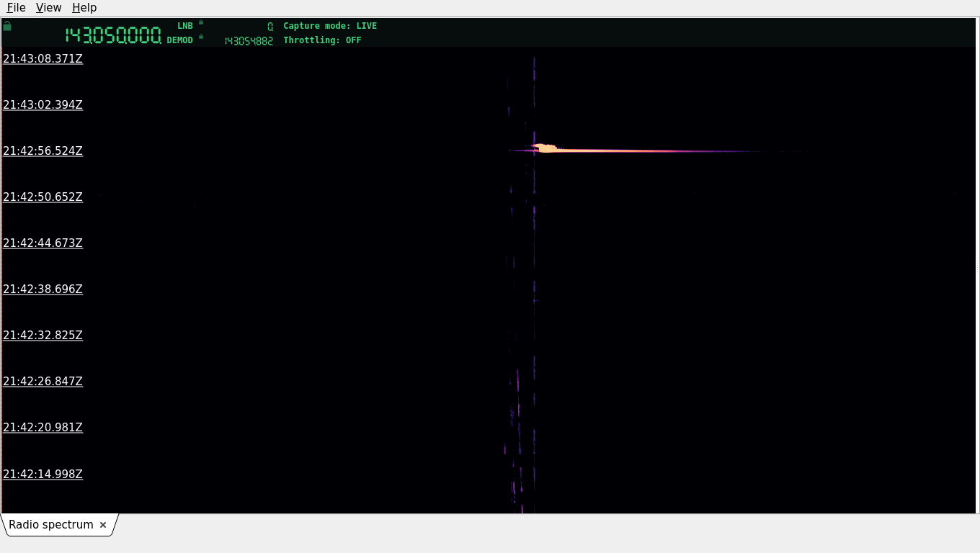
Task: Click timestamp 21:42:26.847Z on waterfall
Action: click(43, 381)
